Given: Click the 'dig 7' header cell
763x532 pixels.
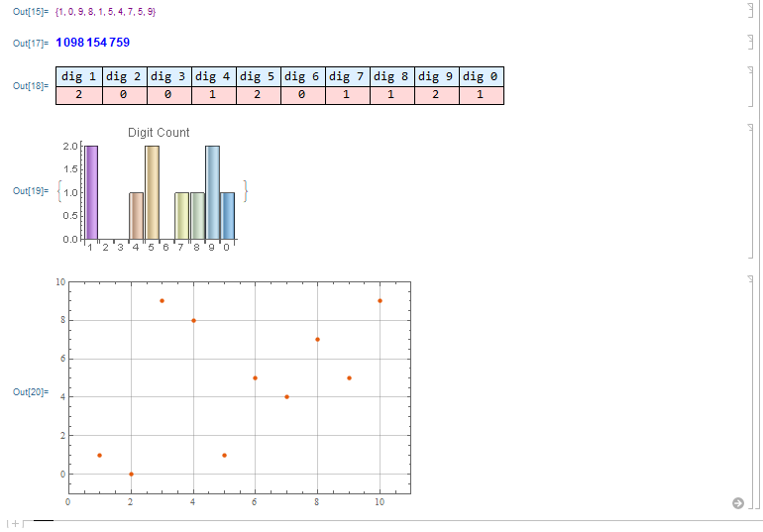Looking at the screenshot, I should click(348, 77).
